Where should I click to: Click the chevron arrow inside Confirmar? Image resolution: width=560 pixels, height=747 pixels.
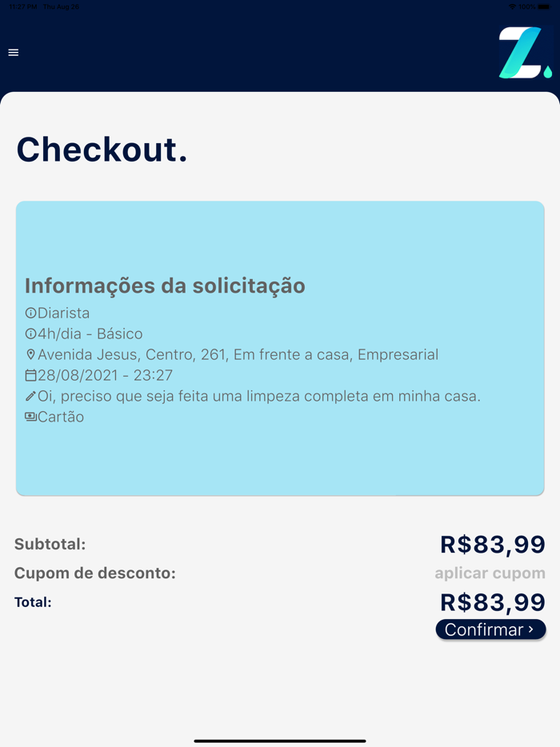pyautogui.click(x=531, y=629)
